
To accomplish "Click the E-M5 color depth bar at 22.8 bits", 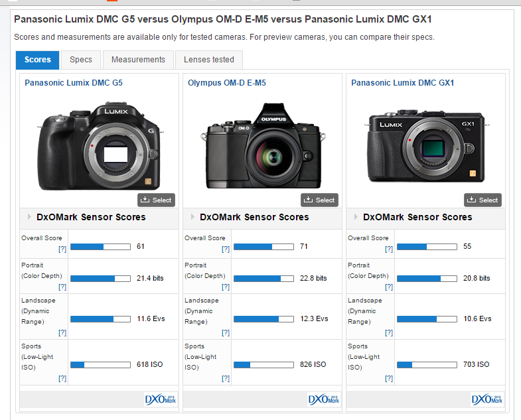I will 264,279.
